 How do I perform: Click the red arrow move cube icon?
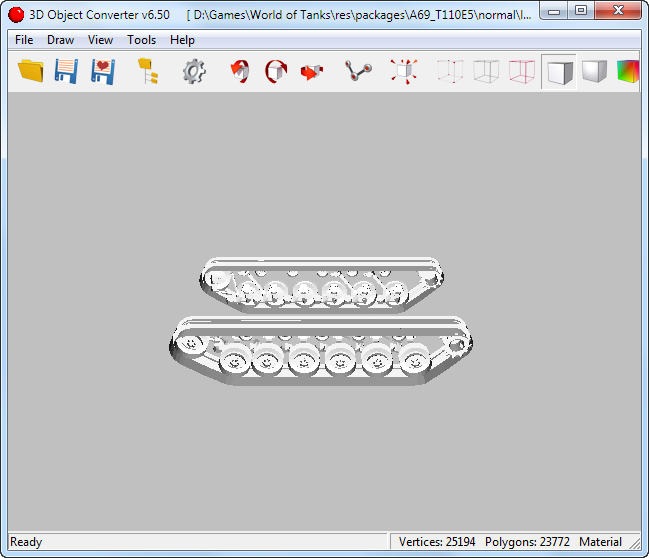click(x=312, y=72)
